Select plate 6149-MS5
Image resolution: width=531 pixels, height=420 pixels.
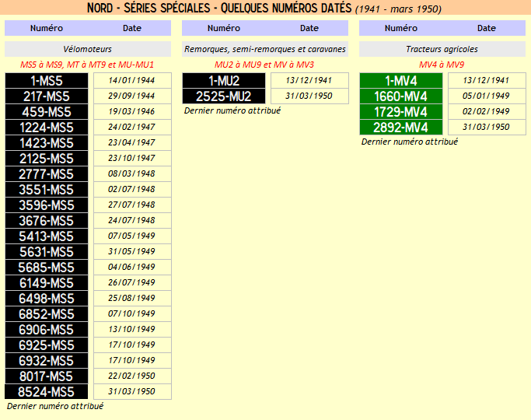[47, 283]
